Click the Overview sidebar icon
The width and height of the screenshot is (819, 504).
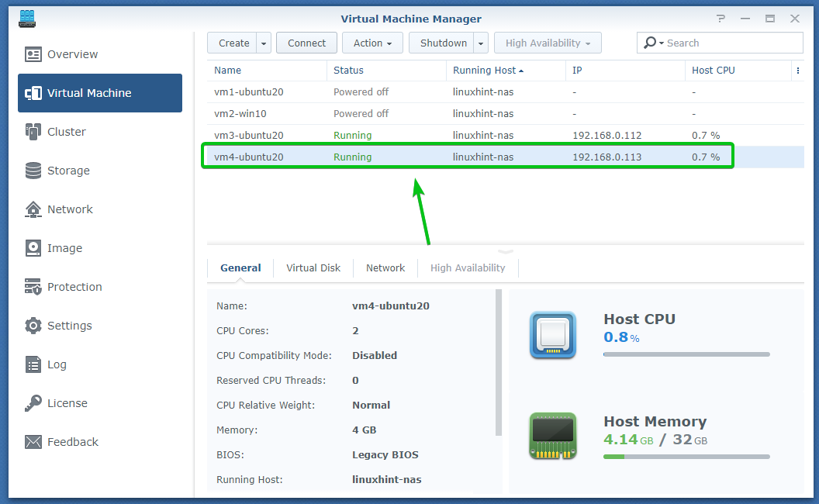pos(33,54)
